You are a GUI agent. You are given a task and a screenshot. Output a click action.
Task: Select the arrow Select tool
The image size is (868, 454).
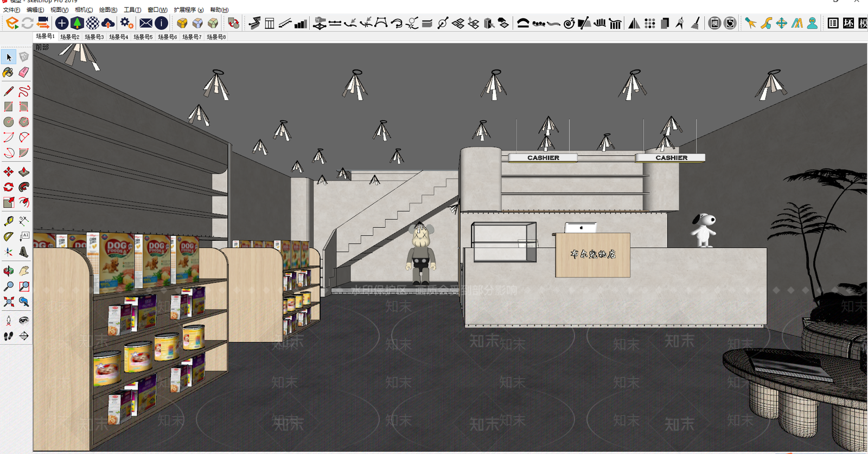click(9, 57)
